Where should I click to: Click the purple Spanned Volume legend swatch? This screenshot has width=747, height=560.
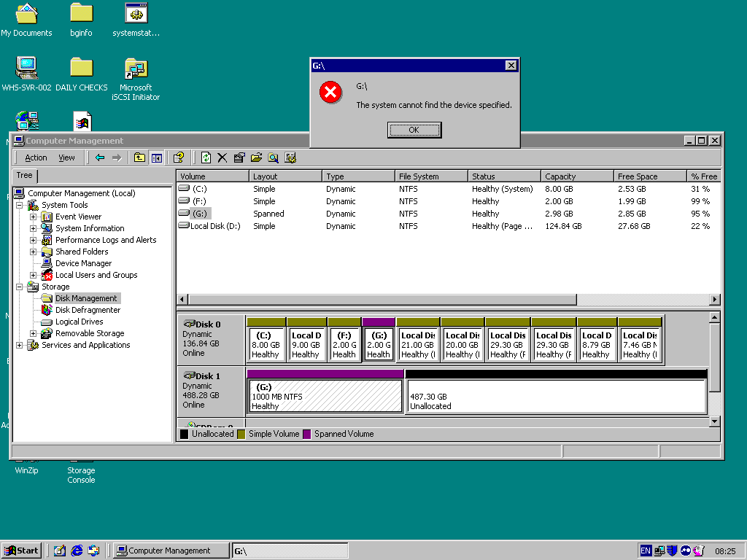[x=307, y=434]
